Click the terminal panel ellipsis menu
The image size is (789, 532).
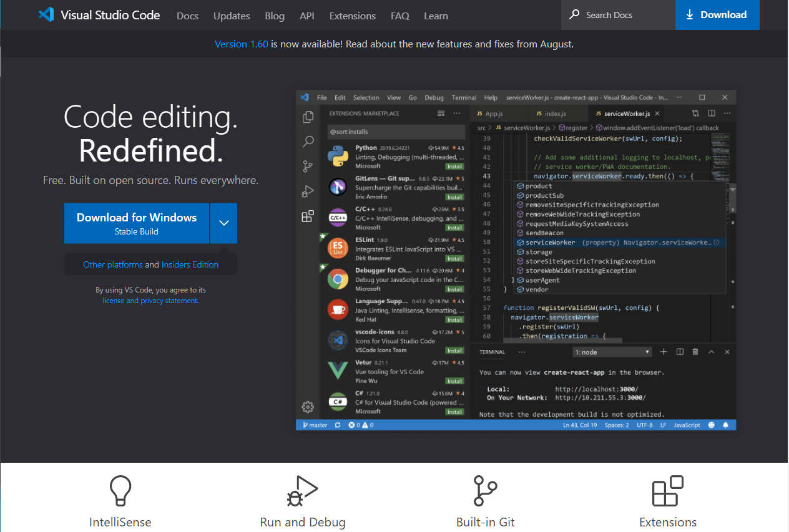522,352
